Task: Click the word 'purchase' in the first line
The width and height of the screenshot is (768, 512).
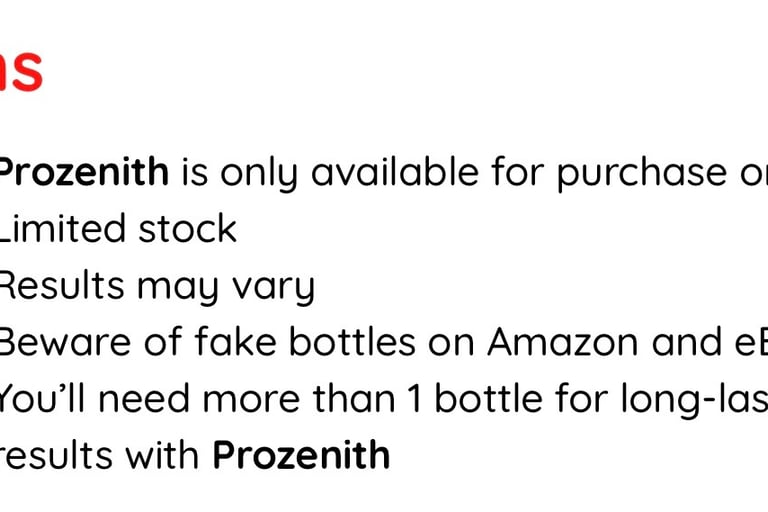Action: point(642,174)
